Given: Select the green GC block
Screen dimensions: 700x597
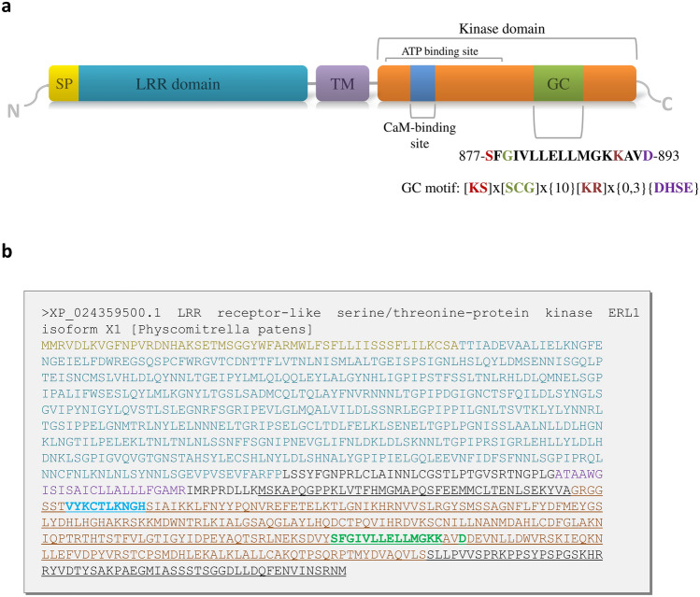Looking at the screenshot, I should click(558, 83).
